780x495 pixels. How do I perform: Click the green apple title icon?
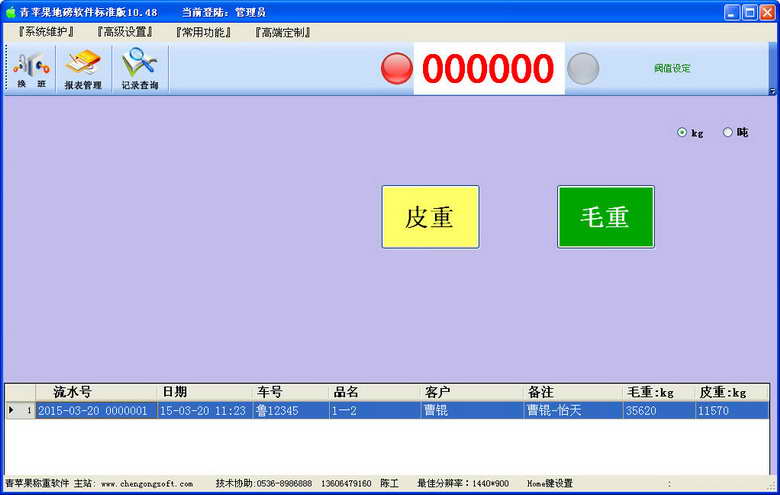click(10, 12)
